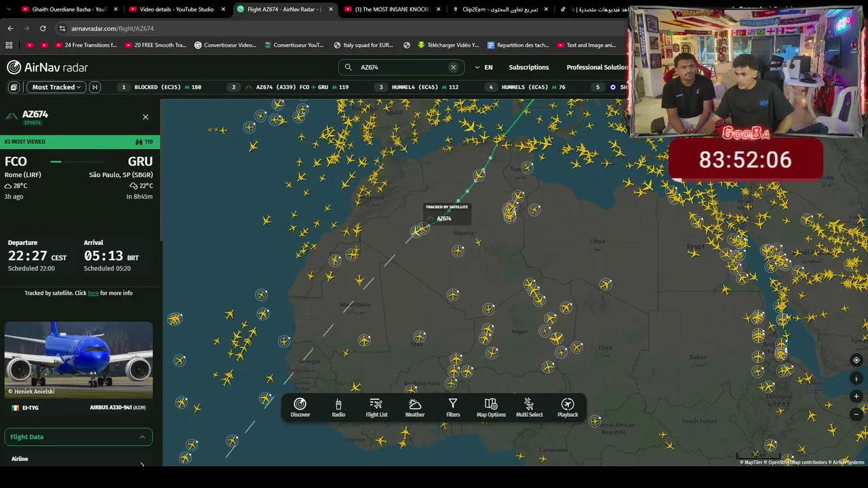Image resolution: width=868 pixels, height=488 pixels.
Task: Clear the AZ674 search field
Action: (x=453, y=67)
